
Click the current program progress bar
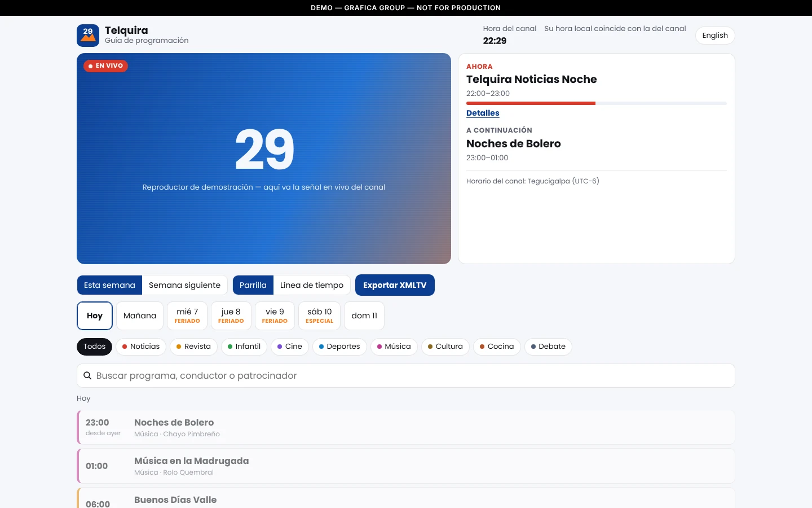(597, 103)
